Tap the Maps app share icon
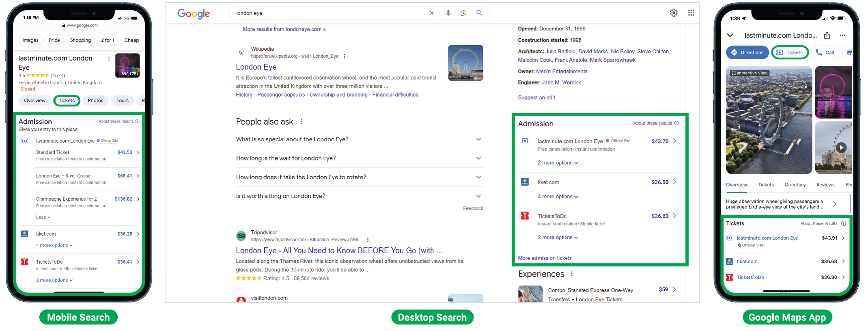Screen dimensions: 868x331 click(827, 35)
